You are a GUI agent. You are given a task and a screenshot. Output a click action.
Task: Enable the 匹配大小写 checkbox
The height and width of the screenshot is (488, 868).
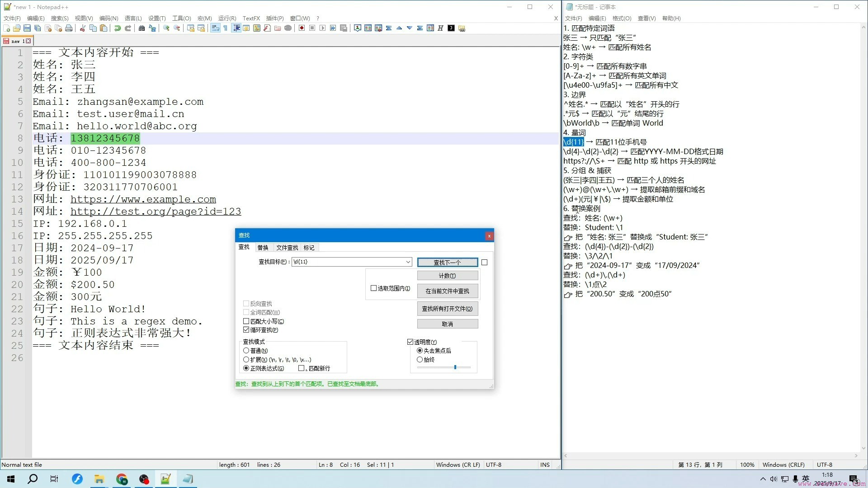tap(246, 321)
